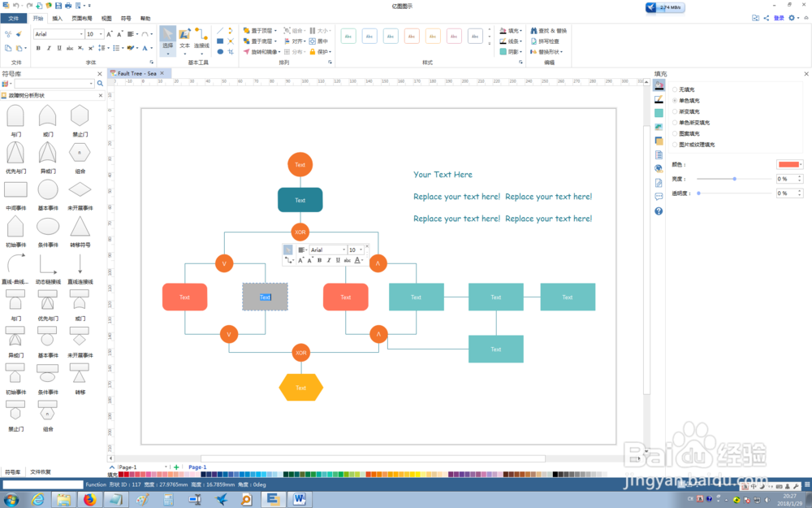Switch to the 页面布局 ribbon tab

[x=82, y=18]
